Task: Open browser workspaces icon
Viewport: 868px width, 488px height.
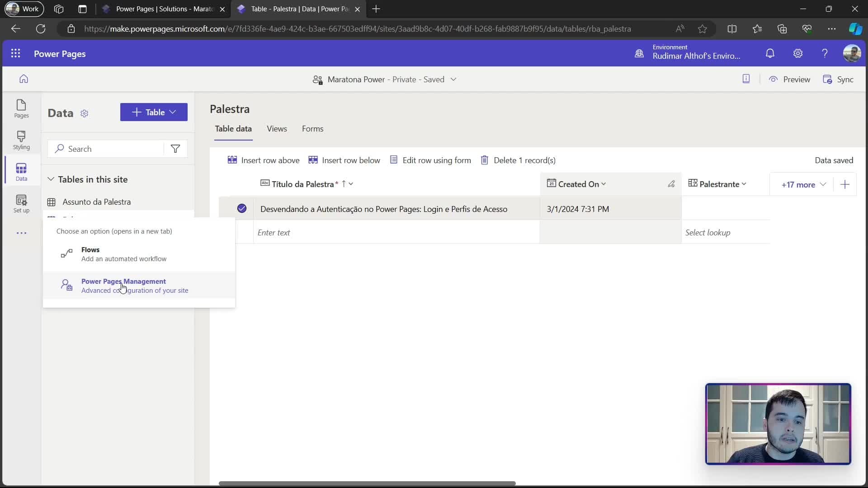Action: click(59, 9)
